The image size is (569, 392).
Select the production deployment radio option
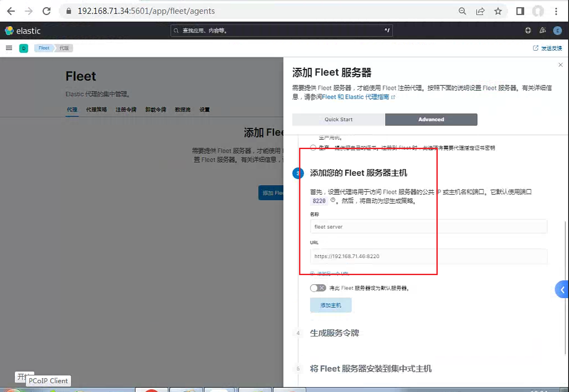coord(313,148)
